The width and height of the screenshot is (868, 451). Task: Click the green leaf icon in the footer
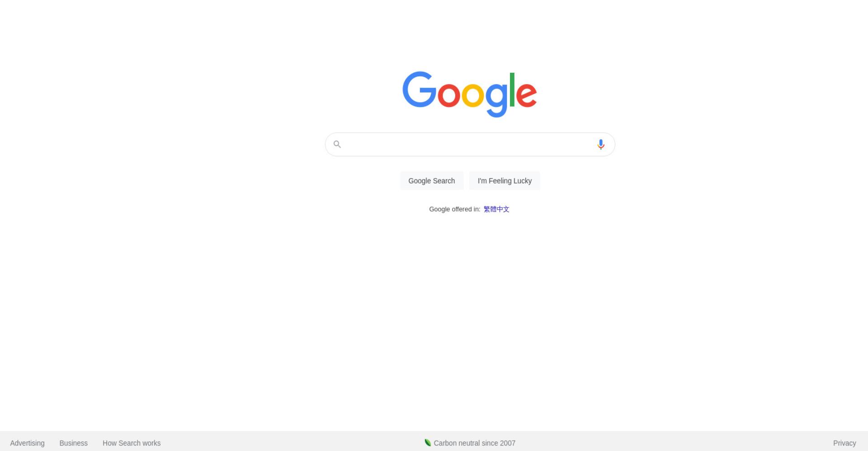click(428, 442)
